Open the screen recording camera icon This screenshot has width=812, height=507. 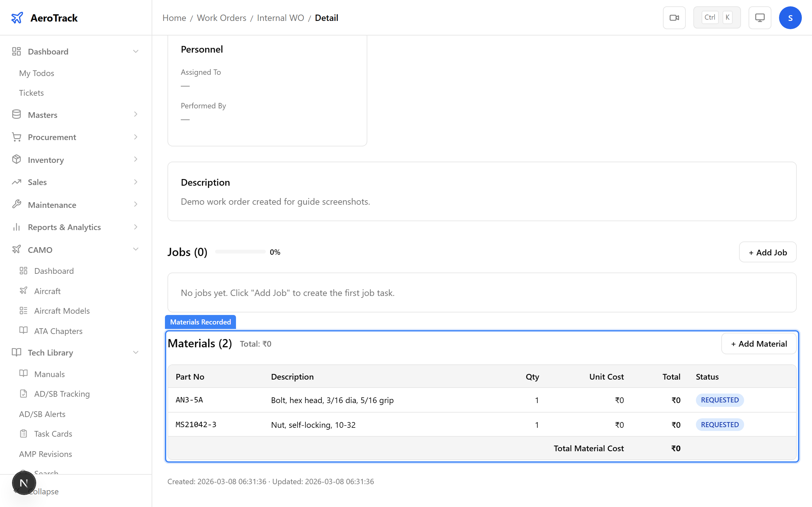(x=674, y=17)
